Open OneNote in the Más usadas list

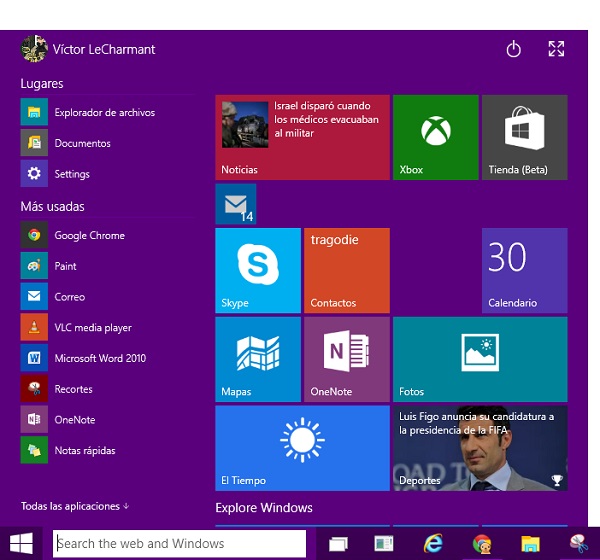click(34, 419)
